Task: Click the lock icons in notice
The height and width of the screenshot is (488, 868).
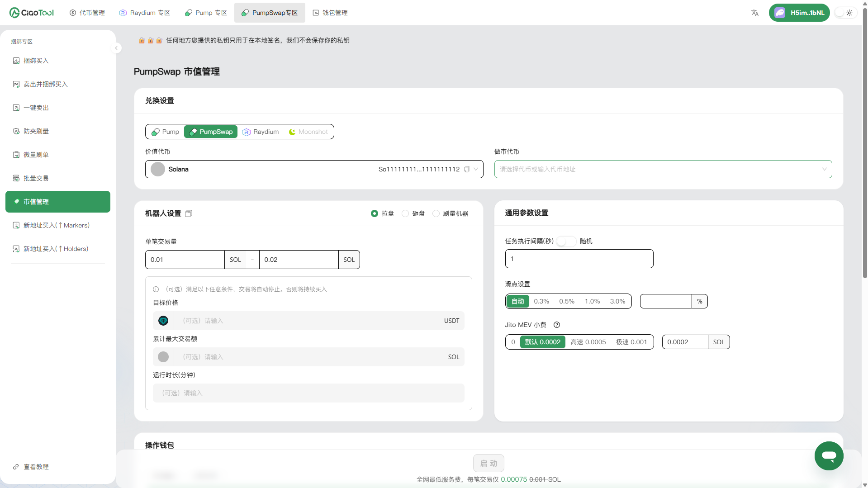Action: pos(150,41)
